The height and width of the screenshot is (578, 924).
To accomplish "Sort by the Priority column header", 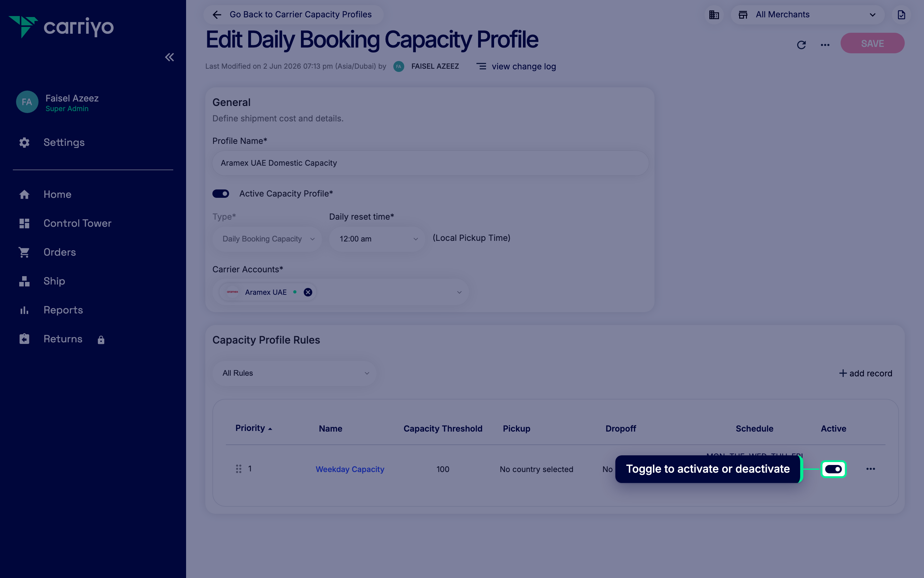I will [x=253, y=428].
